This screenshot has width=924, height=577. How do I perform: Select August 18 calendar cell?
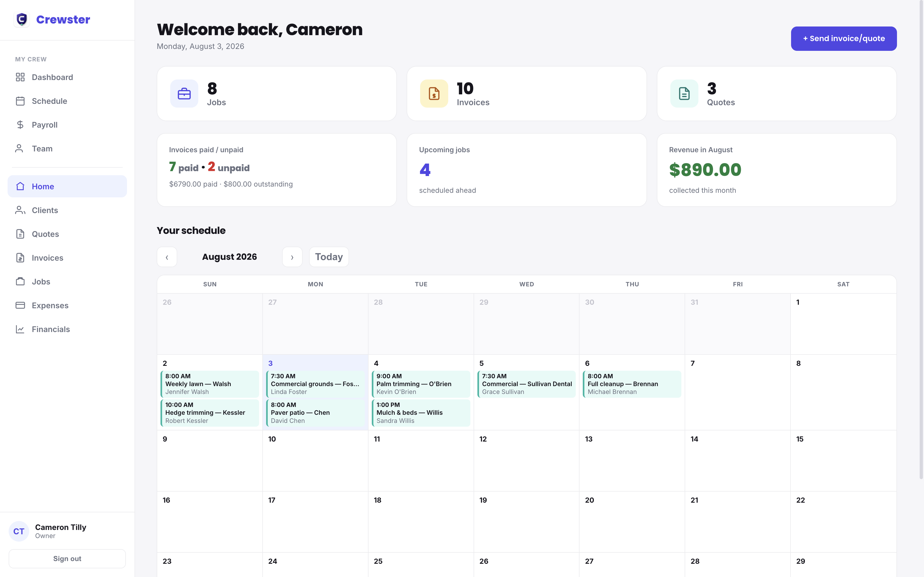coord(421,522)
